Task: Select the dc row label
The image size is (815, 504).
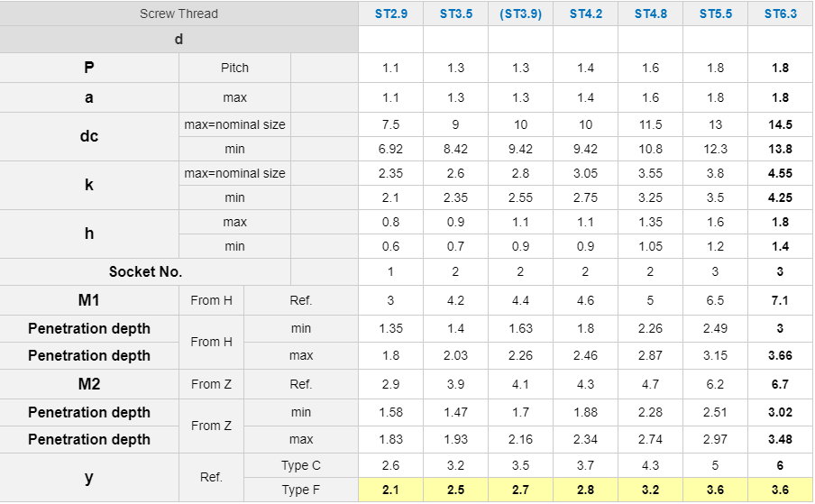Action: [x=88, y=137]
